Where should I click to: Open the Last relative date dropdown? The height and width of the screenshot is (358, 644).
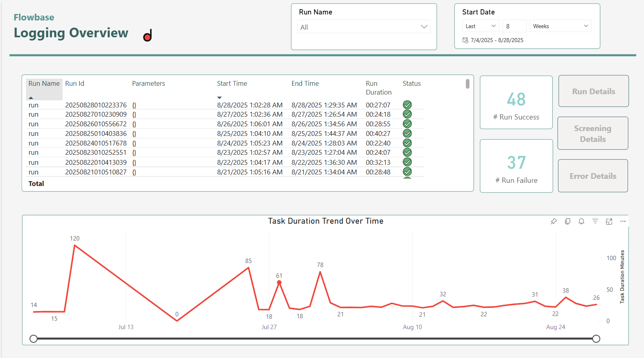480,26
